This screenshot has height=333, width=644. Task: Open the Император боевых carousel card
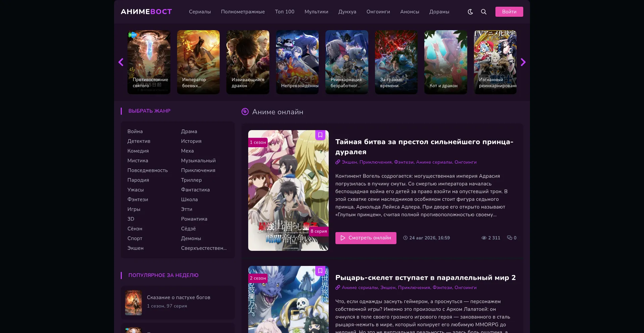[198, 62]
